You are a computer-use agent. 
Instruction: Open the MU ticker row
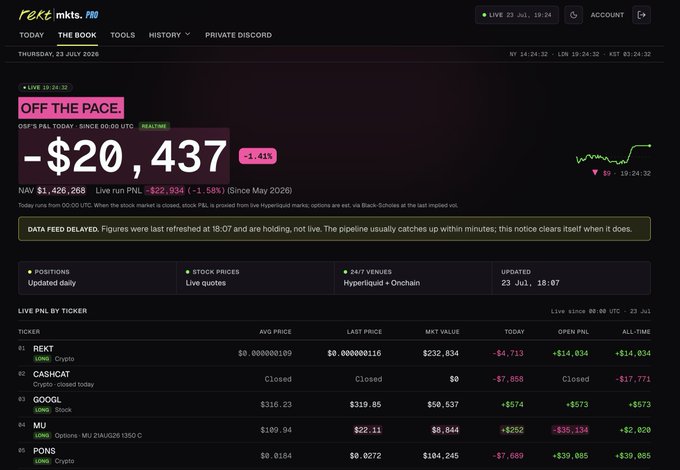(x=334, y=430)
